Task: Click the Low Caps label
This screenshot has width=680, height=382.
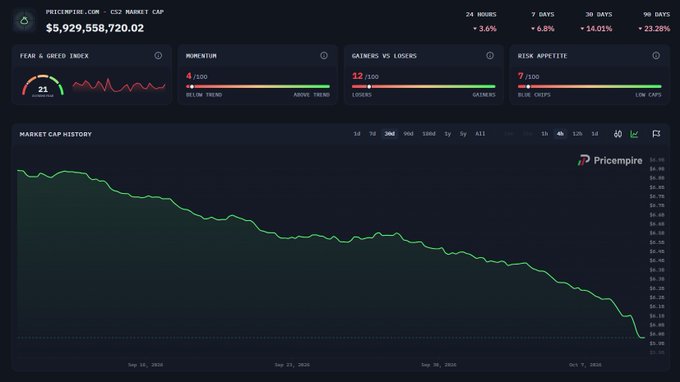Action: point(648,95)
